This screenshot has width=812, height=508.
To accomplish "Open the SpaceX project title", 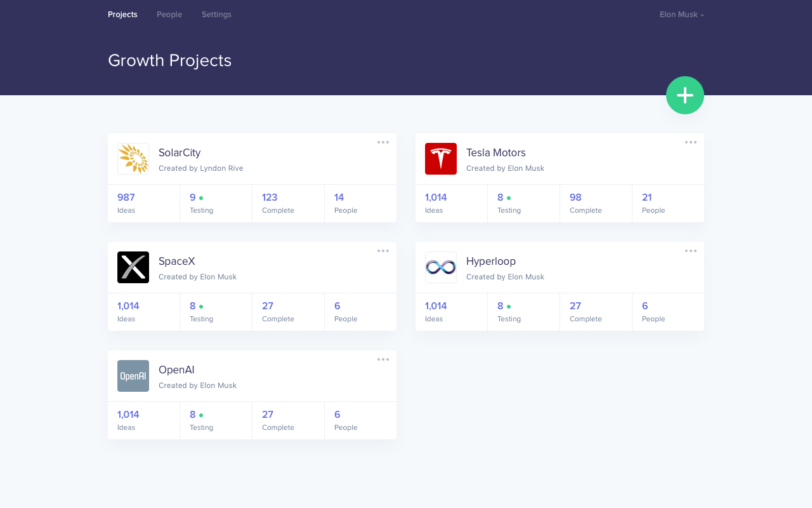I will point(177,261).
